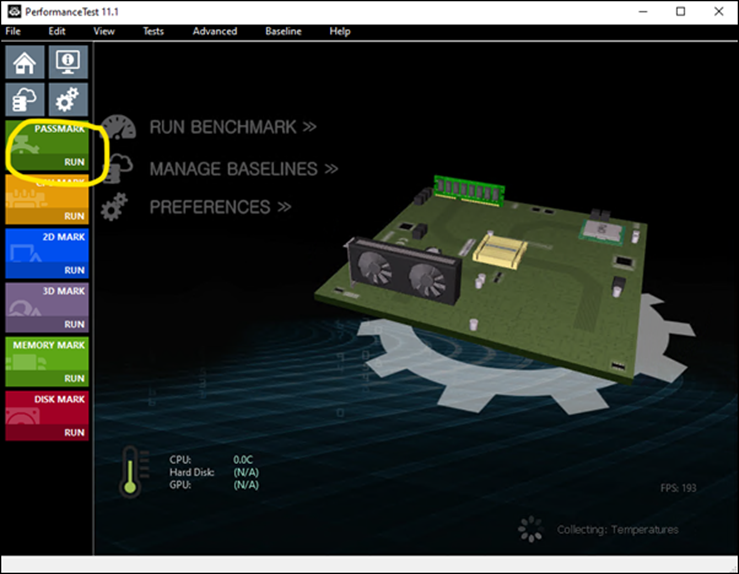The image size is (739, 574).
Task: Run the Memory Mark tile
Action: 47,362
